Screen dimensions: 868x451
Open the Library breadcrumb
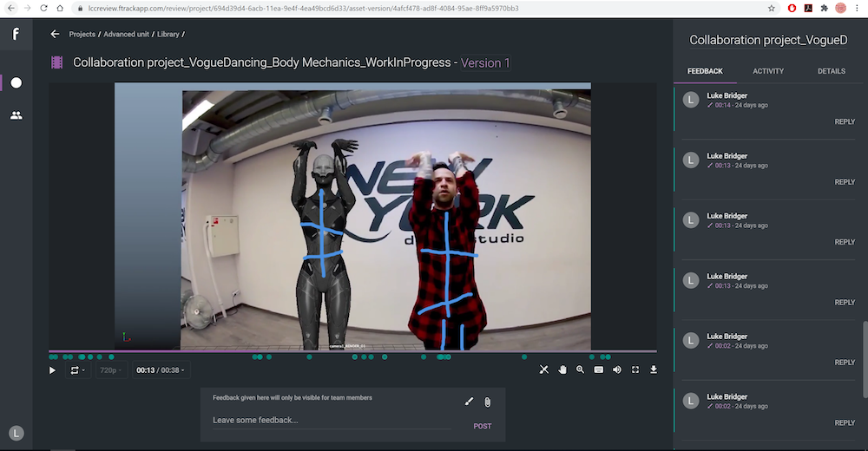coord(168,35)
